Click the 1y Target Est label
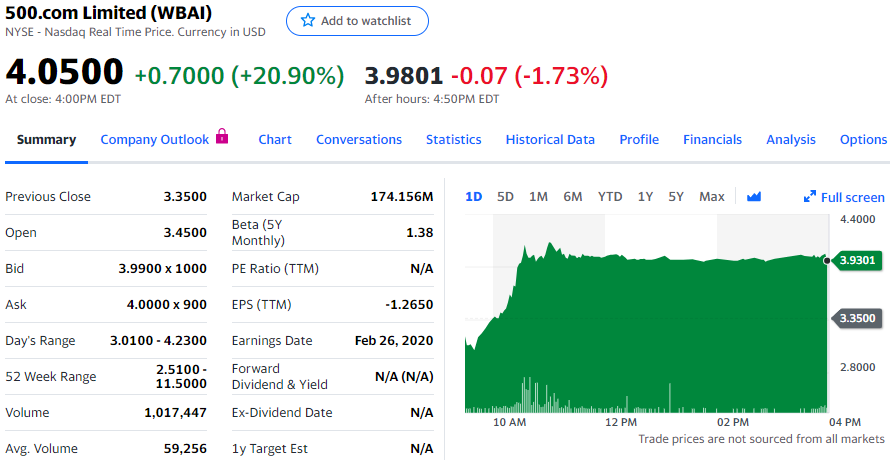This screenshot has height=460, width=890. click(270, 449)
